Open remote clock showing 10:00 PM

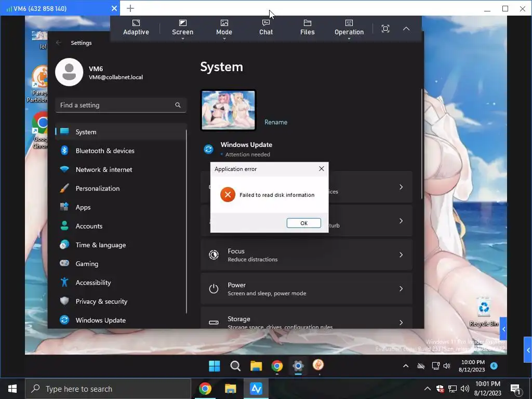pos(472,366)
